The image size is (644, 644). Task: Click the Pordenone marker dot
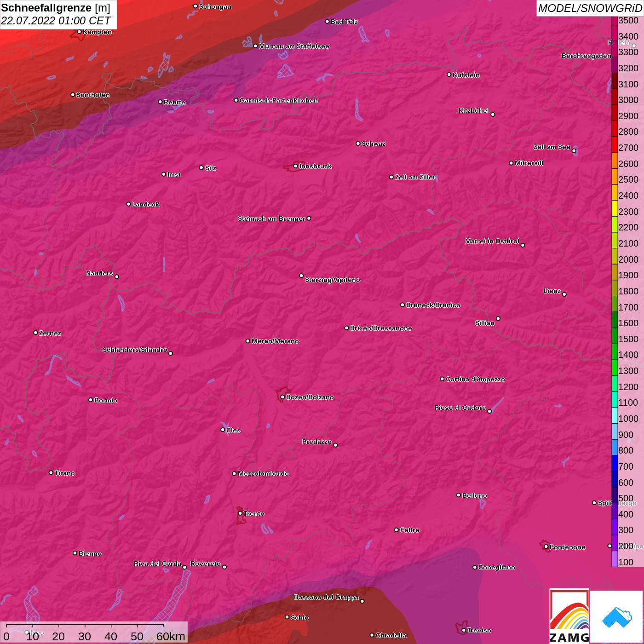[x=546, y=547]
